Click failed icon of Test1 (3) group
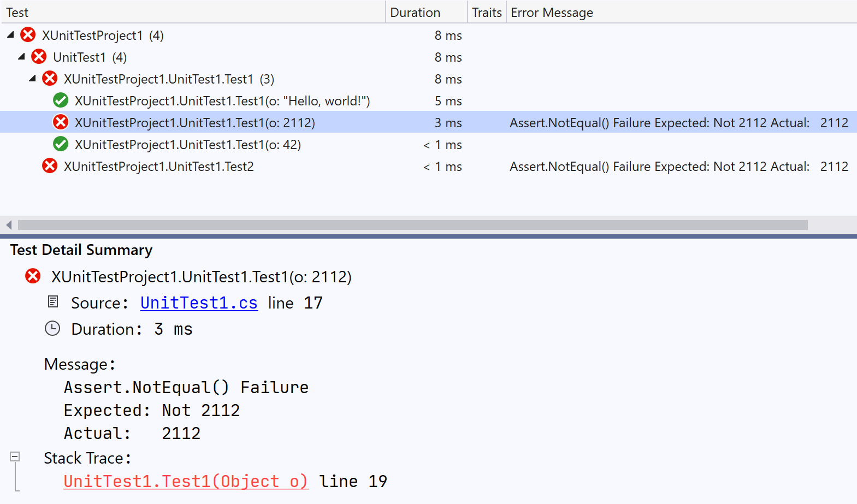Viewport: 857px width, 504px height. [x=50, y=79]
